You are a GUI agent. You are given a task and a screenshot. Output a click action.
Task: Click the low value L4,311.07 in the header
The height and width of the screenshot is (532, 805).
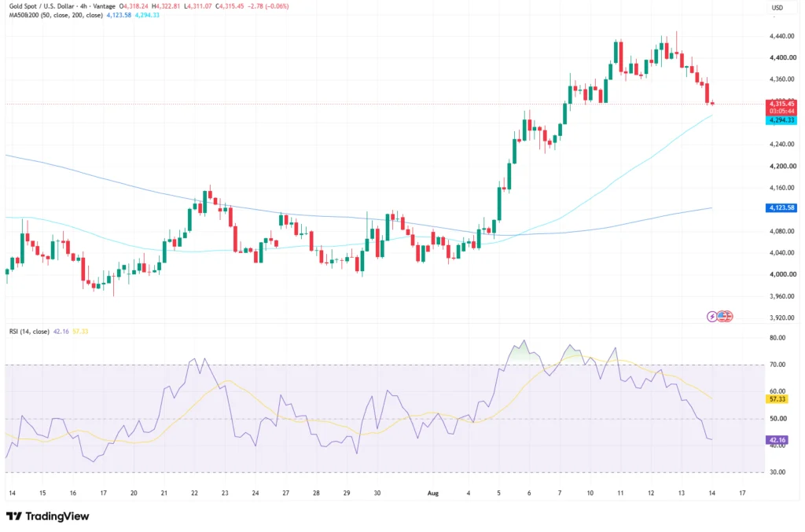click(x=197, y=6)
